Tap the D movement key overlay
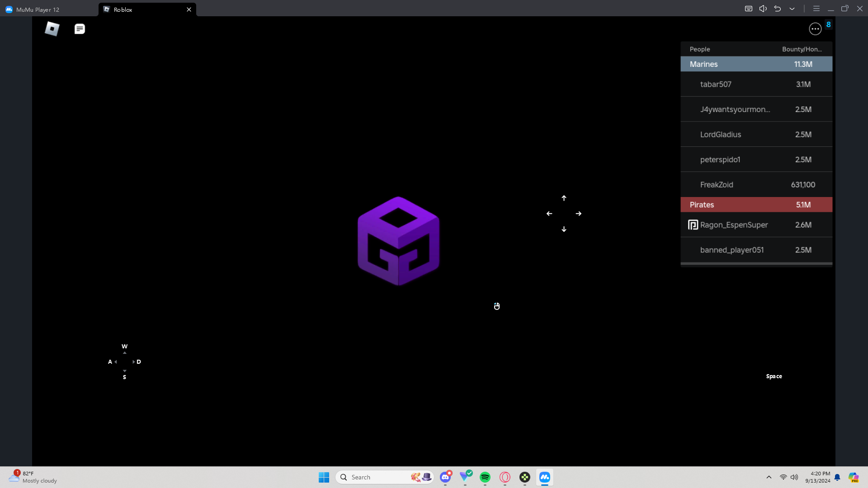This screenshot has width=868, height=488. (x=139, y=362)
